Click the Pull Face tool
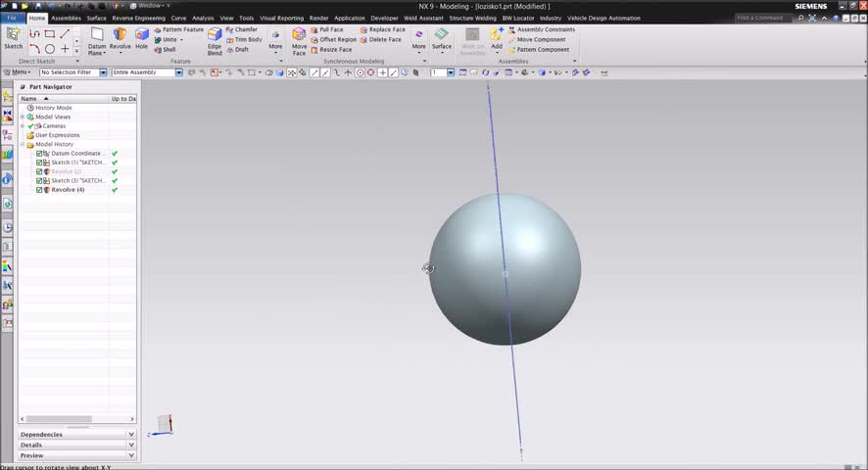This screenshot has height=470, width=868. tap(326, 29)
